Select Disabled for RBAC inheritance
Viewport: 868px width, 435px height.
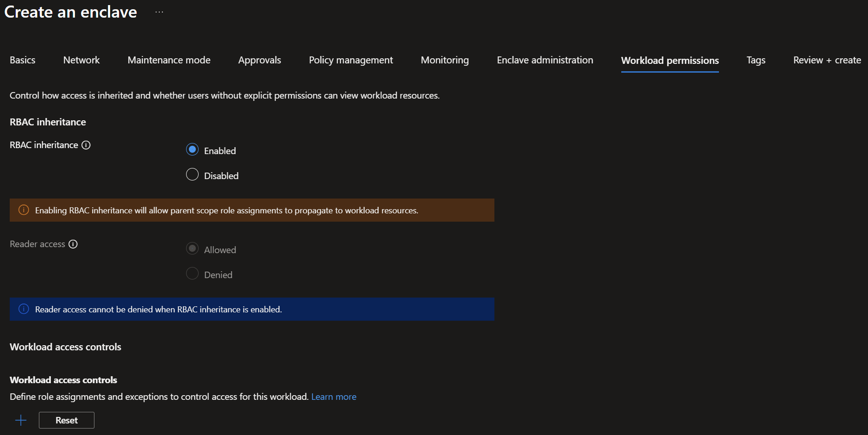point(192,174)
